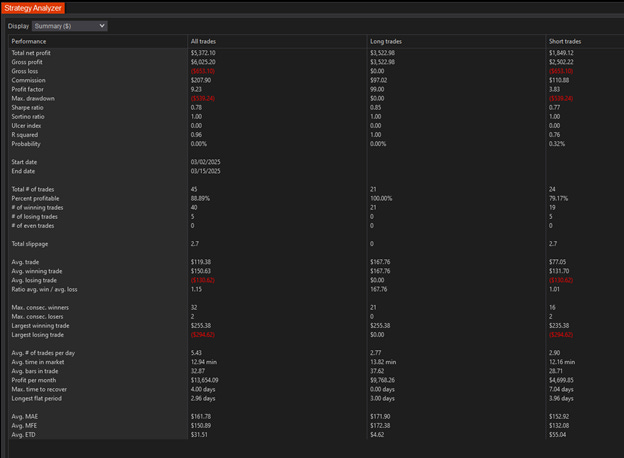Select the Profit factor row label

click(27, 90)
